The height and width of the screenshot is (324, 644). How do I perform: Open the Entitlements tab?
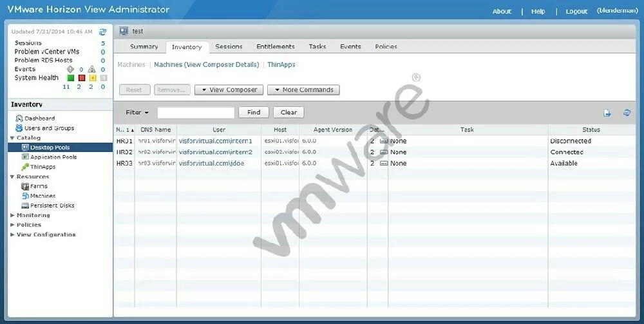[276, 47]
